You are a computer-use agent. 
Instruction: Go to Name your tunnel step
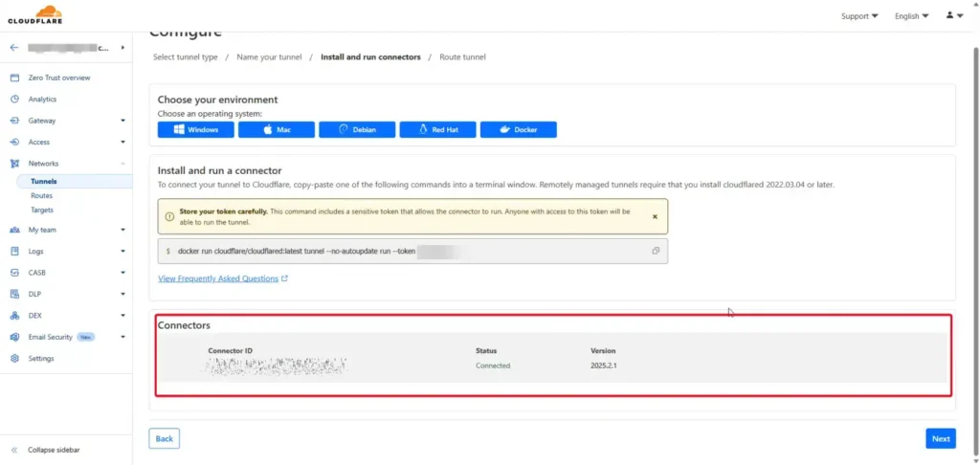[269, 56]
